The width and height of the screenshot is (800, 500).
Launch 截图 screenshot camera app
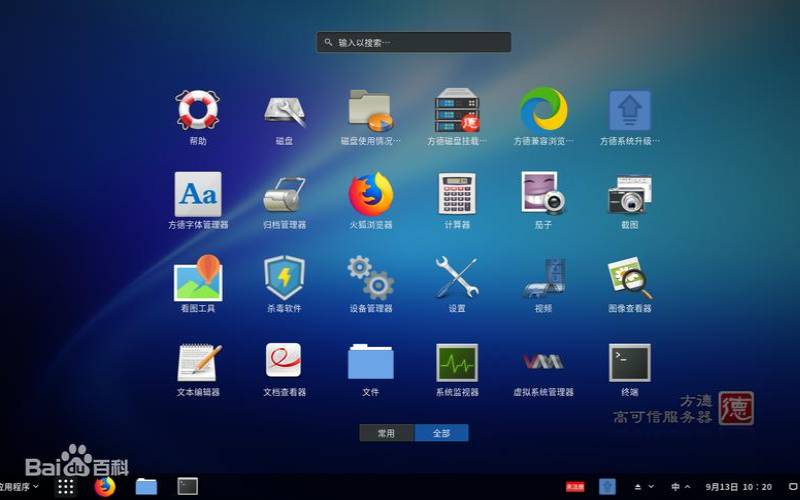tap(630, 194)
